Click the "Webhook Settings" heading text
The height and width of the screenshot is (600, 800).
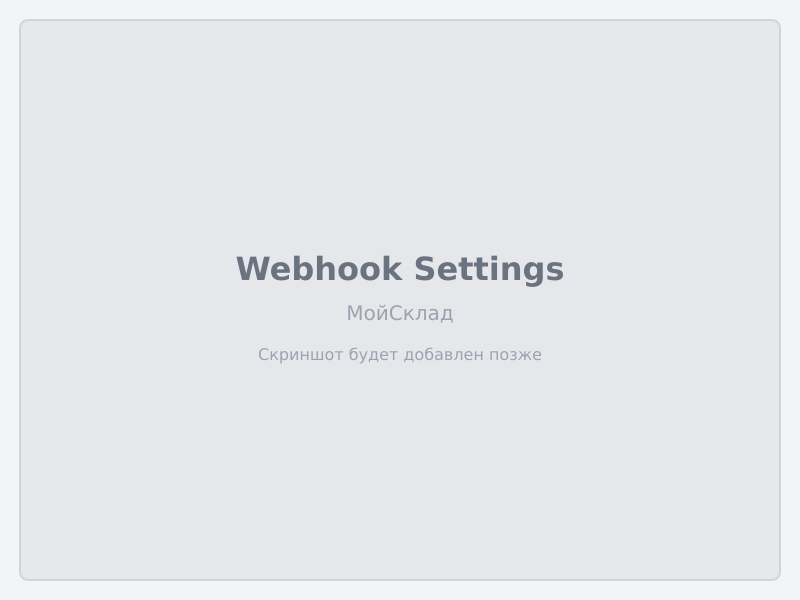point(400,269)
